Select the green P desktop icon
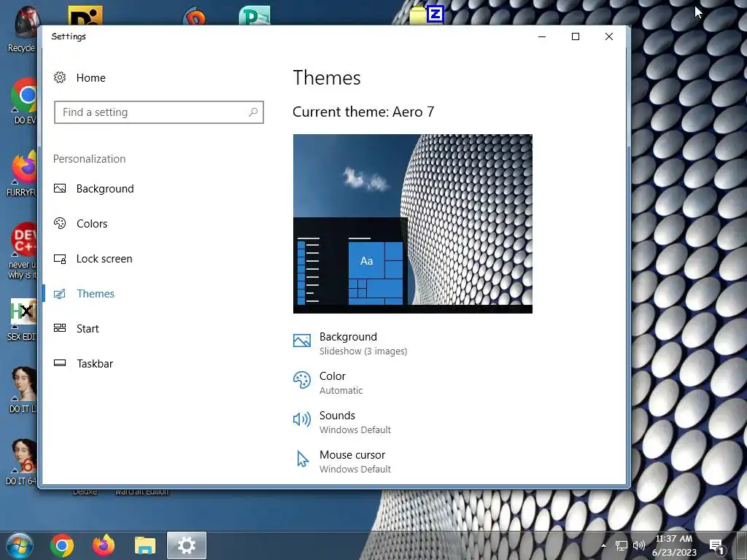This screenshot has width=747, height=560. pyautogui.click(x=255, y=15)
